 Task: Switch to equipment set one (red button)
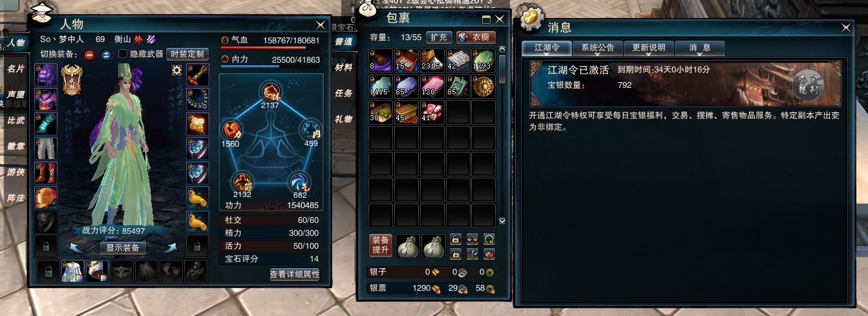click(x=90, y=54)
